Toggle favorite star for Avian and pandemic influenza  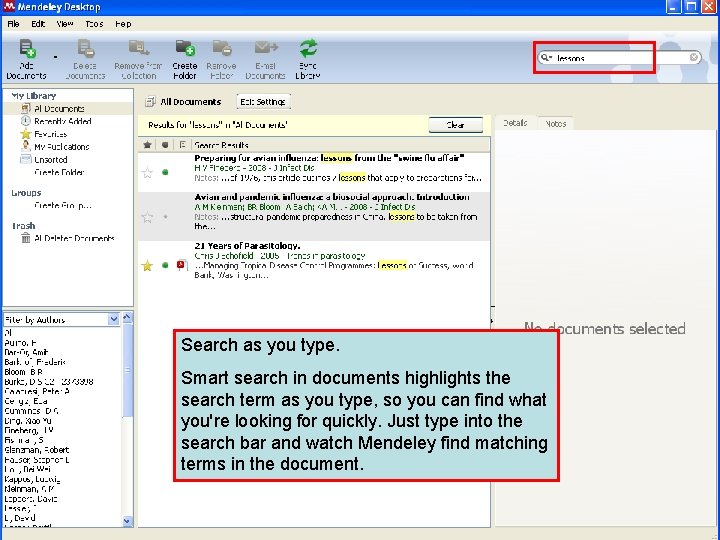147,217
